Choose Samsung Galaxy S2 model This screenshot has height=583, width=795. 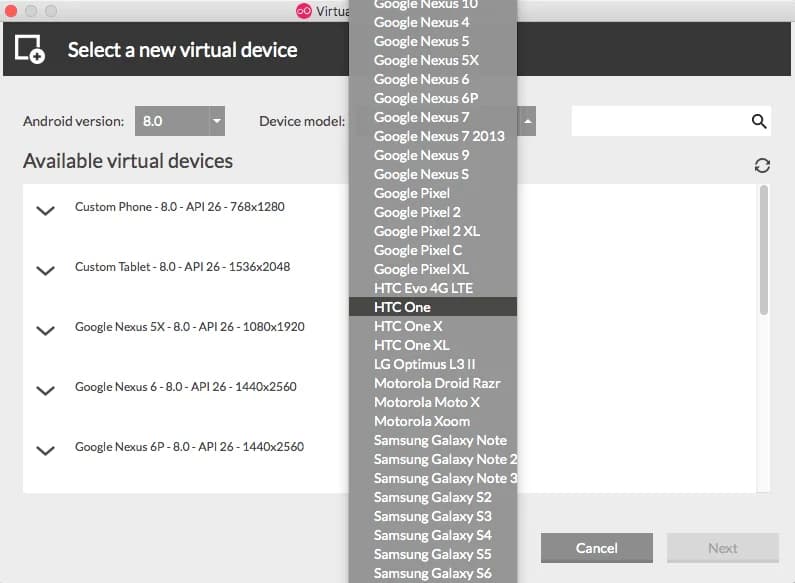(x=433, y=497)
